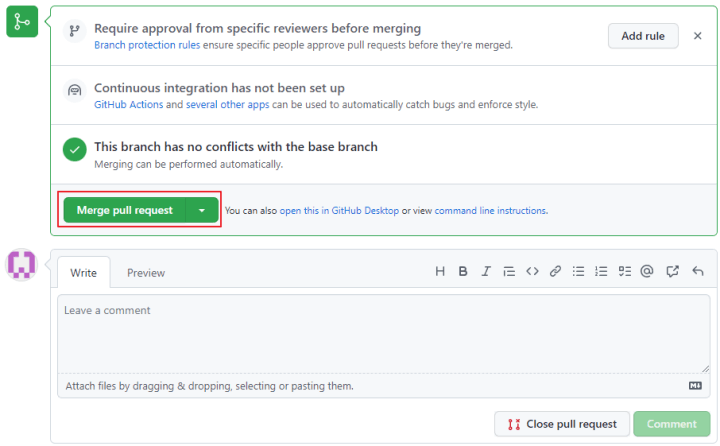The image size is (720, 446).
Task: Open the Branch protection rules link
Action: click(147, 45)
